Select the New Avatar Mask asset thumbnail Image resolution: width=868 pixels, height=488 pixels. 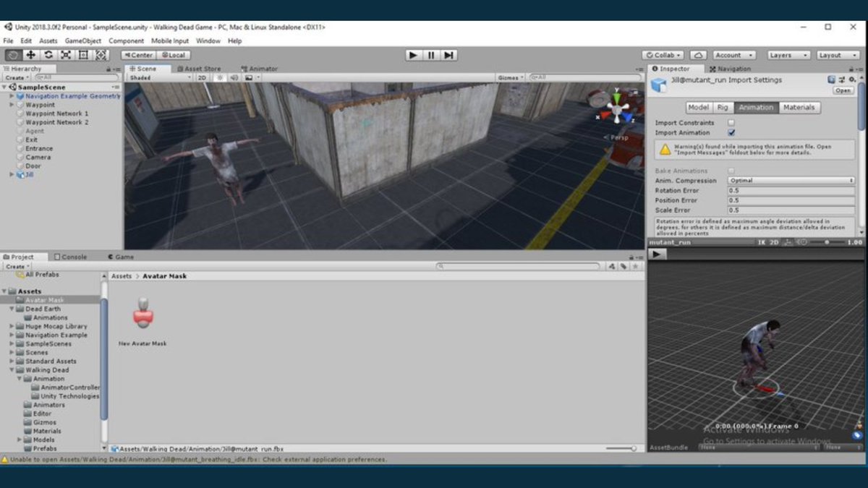[143, 312]
